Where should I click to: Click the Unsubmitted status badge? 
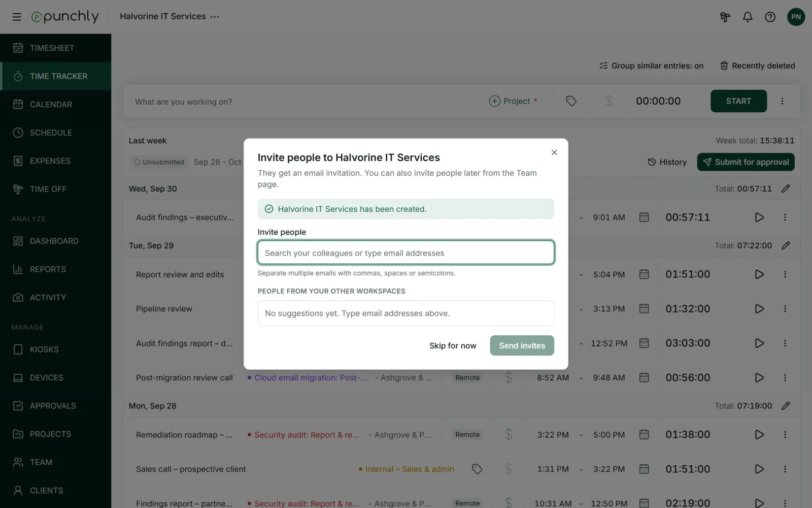point(159,162)
